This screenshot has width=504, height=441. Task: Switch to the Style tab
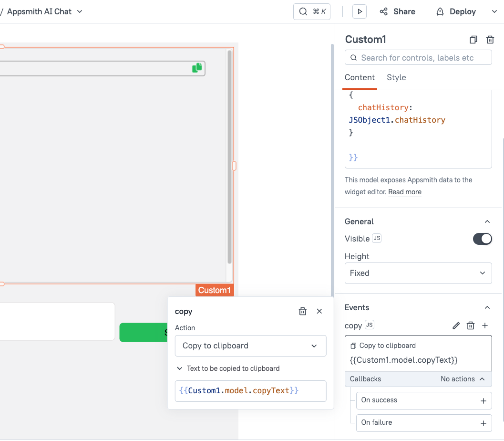point(396,77)
